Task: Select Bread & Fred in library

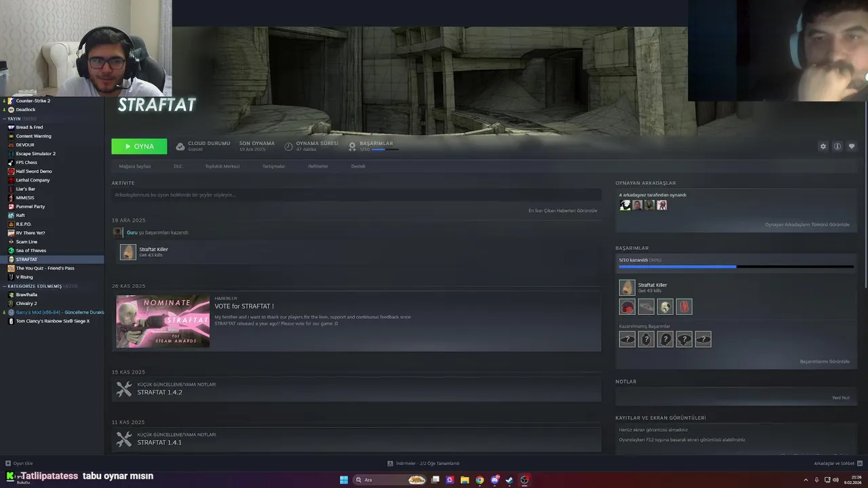Action: click(x=29, y=127)
